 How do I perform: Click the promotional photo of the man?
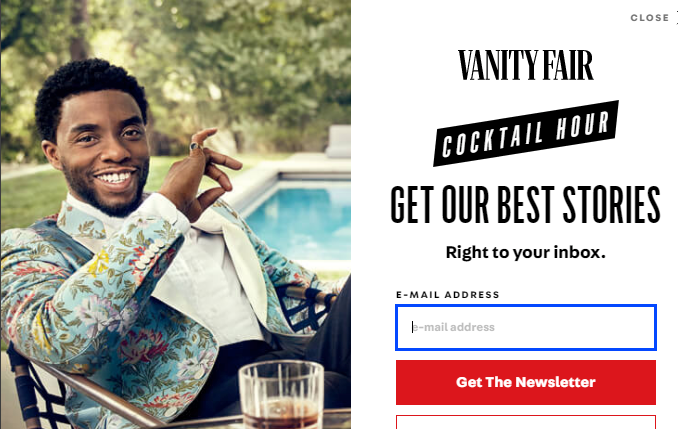(x=176, y=214)
